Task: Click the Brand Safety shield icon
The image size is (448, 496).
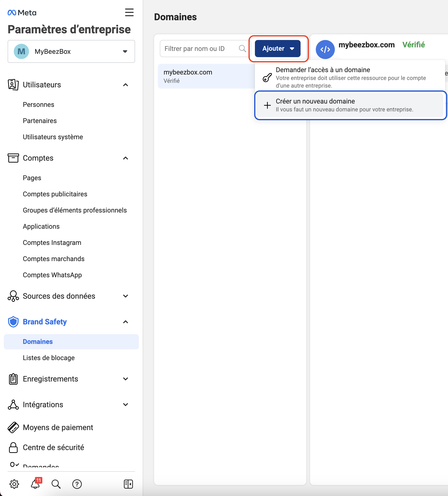Action: pyautogui.click(x=13, y=322)
